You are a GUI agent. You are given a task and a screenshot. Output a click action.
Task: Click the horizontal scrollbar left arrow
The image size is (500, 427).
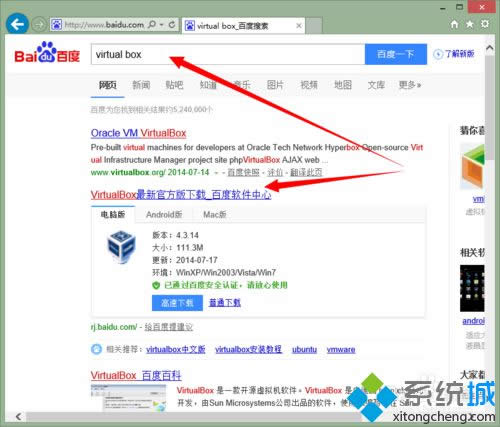click(x=18, y=416)
